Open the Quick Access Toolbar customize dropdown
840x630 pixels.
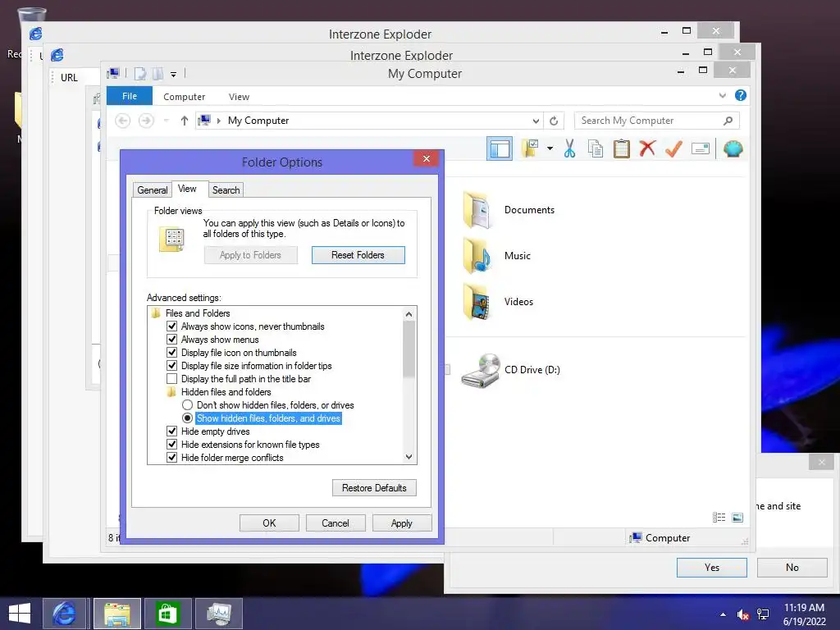pyautogui.click(x=174, y=75)
